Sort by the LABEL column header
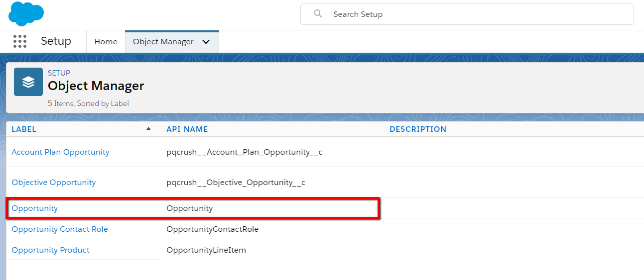Screen dimensions: 644x280 tap(24, 129)
